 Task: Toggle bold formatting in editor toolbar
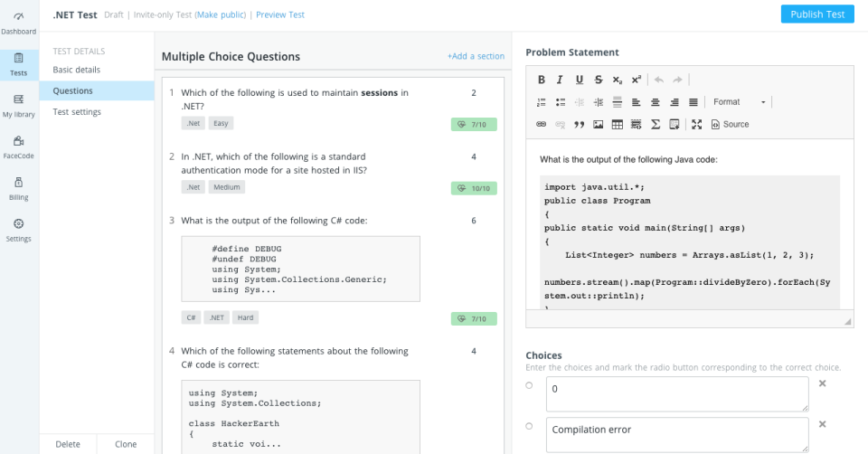[x=542, y=80]
